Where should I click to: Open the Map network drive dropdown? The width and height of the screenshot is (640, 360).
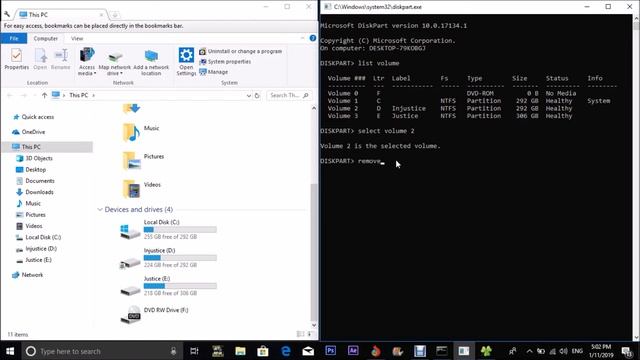(x=115, y=62)
